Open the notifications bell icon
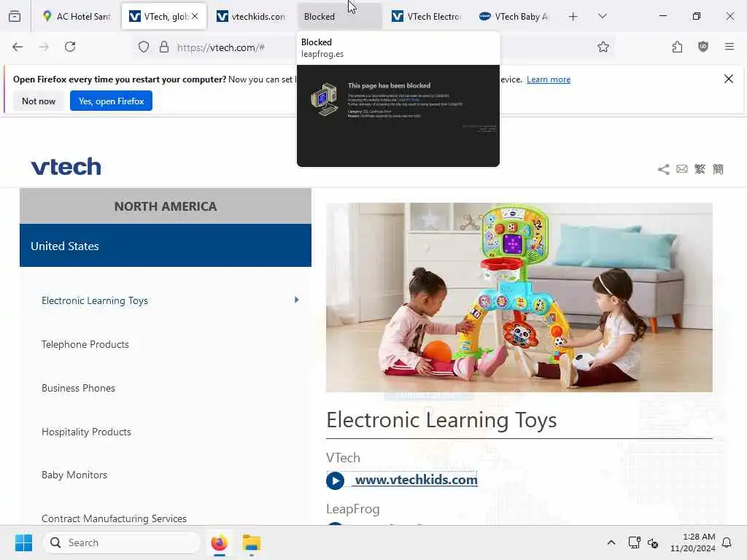This screenshot has width=747, height=560. (x=727, y=542)
